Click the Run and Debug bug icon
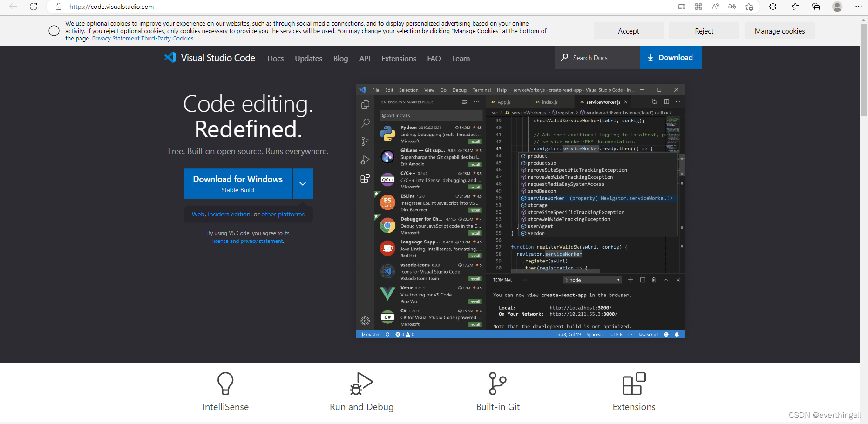The height and width of the screenshot is (424, 868). 361,384
